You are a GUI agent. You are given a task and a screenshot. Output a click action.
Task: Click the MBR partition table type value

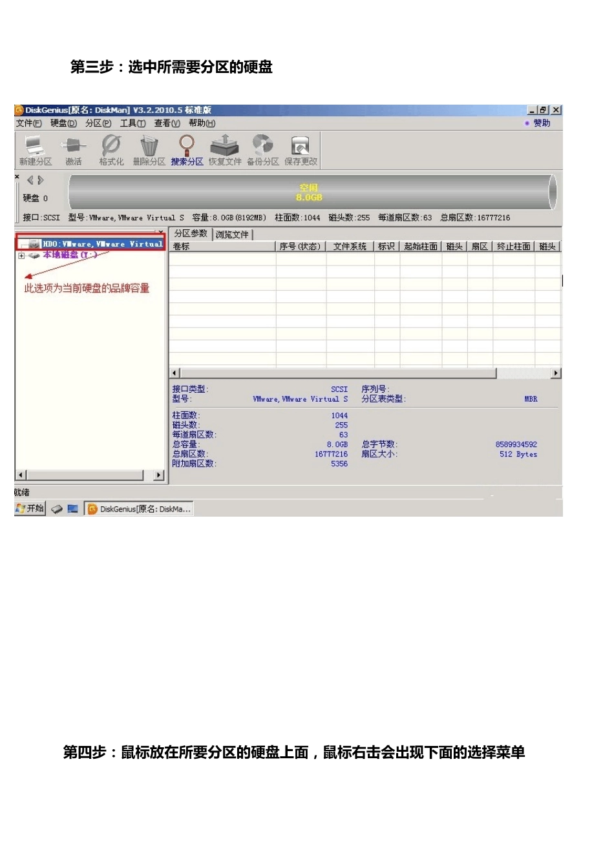coord(531,399)
